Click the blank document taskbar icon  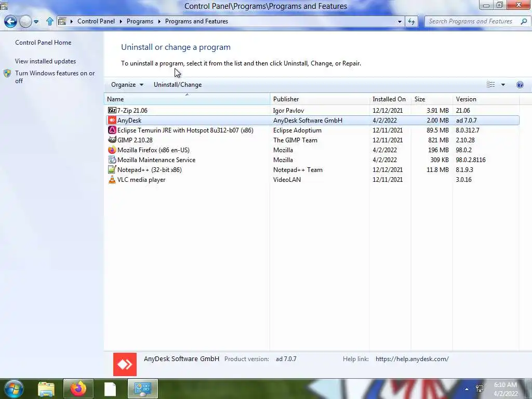(x=110, y=389)
